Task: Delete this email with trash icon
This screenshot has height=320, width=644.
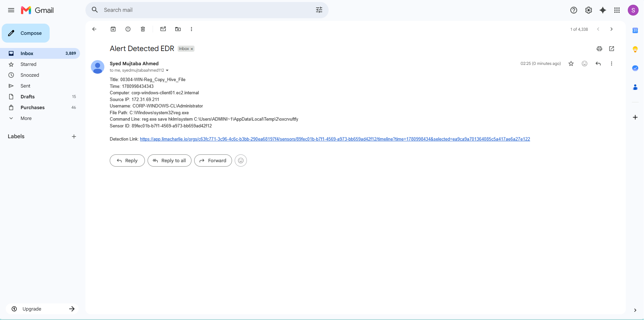Action: (x=143, y=29)
